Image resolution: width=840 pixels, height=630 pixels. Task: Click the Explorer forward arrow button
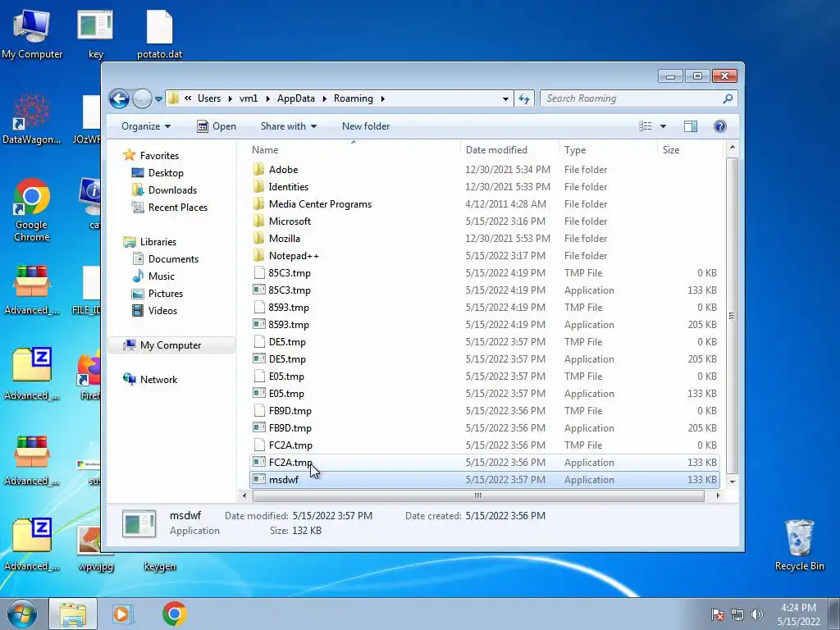coord(142,98)
